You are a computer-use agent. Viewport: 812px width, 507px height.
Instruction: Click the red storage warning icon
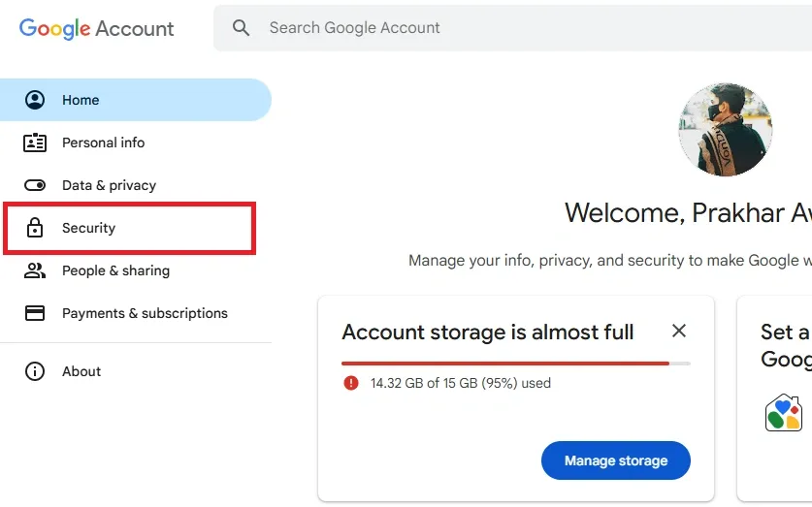pyautogui.click(x=351, y=383)
